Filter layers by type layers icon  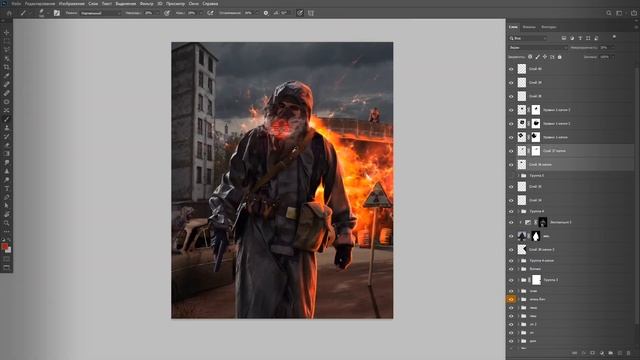(x=580, y=38)
